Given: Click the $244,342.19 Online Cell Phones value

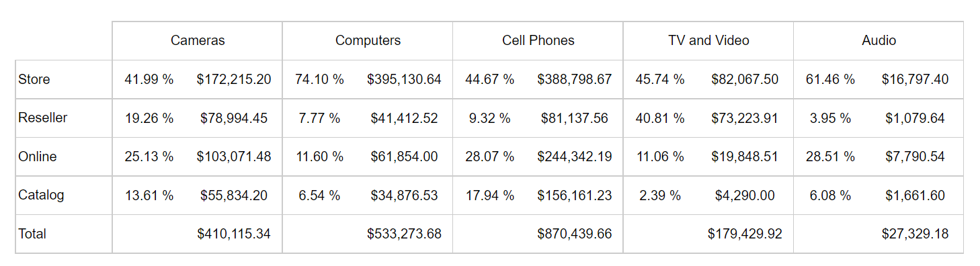Looking at the screenshot, I should (575, 157).
